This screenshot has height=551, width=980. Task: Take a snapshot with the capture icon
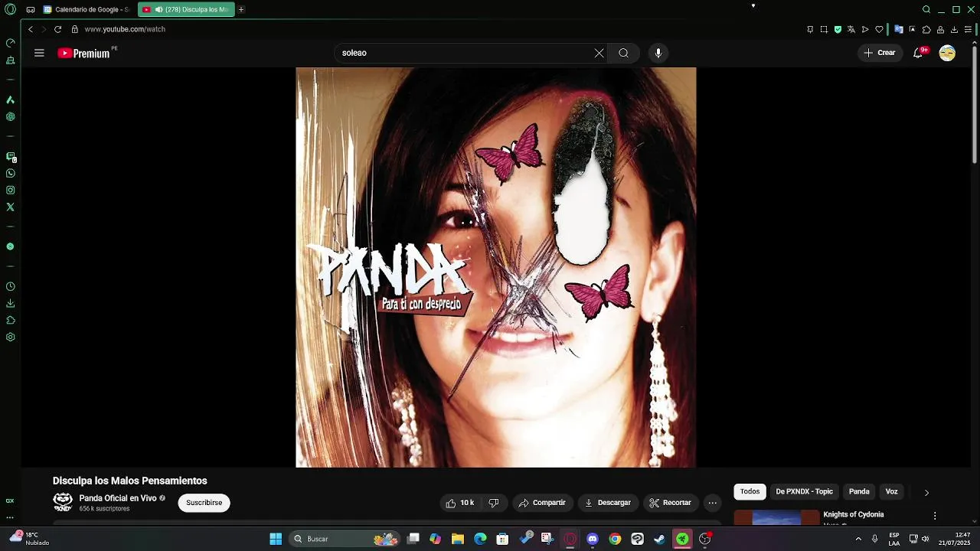click(824, 29)
